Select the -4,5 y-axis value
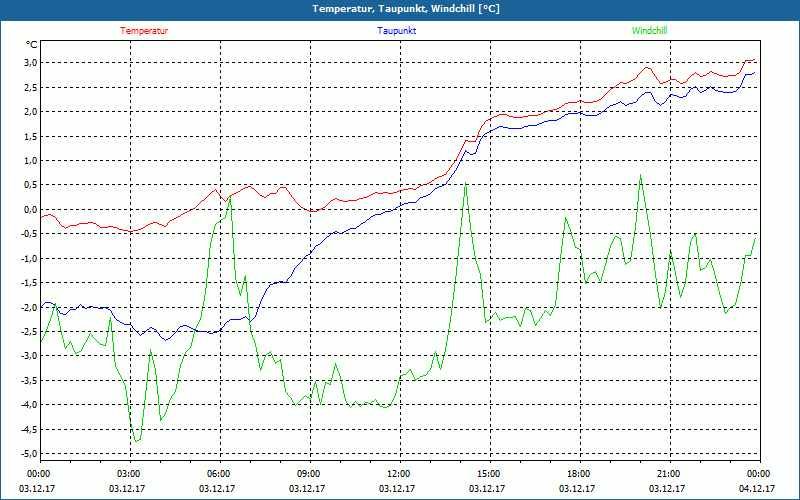This screenshot has height=500, width=800. pyautogui.click(x=30, y=429)
